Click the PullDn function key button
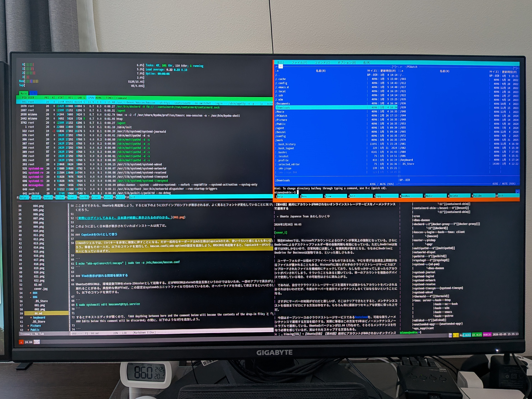The width and height of the screenshot is (532, 399). tap(476, 196)
